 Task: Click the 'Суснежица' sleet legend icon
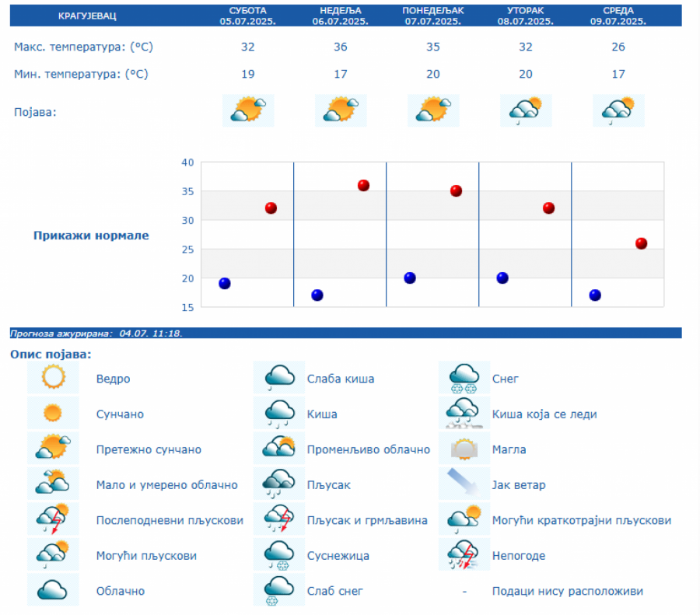(279, 555)
